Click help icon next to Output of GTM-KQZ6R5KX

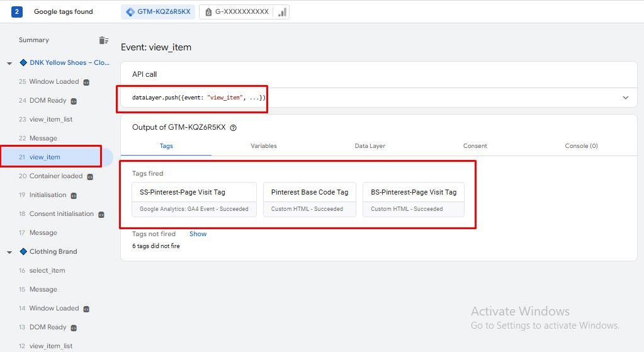click(233, 128)
